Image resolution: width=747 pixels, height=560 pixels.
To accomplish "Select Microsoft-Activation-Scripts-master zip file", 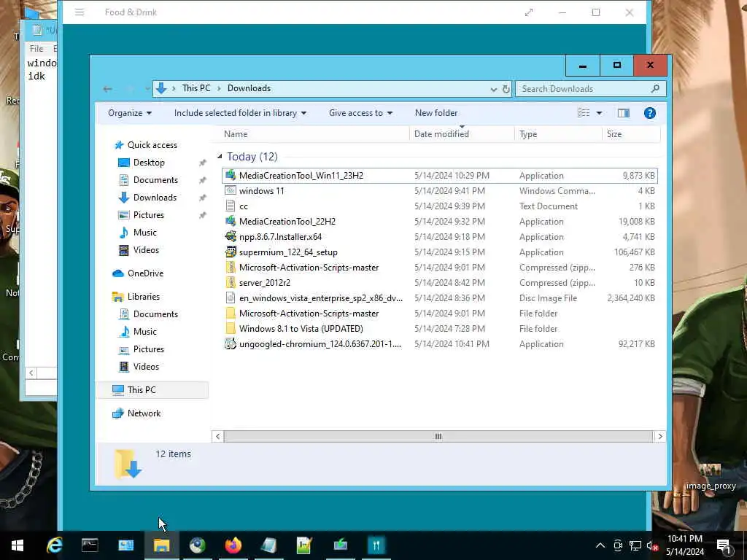I will coord(439,267).
